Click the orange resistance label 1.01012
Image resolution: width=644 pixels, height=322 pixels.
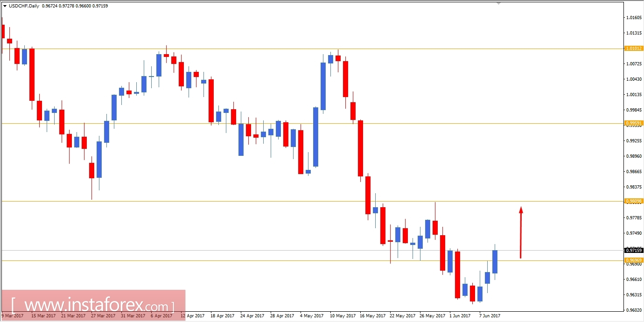pos(633,48)
